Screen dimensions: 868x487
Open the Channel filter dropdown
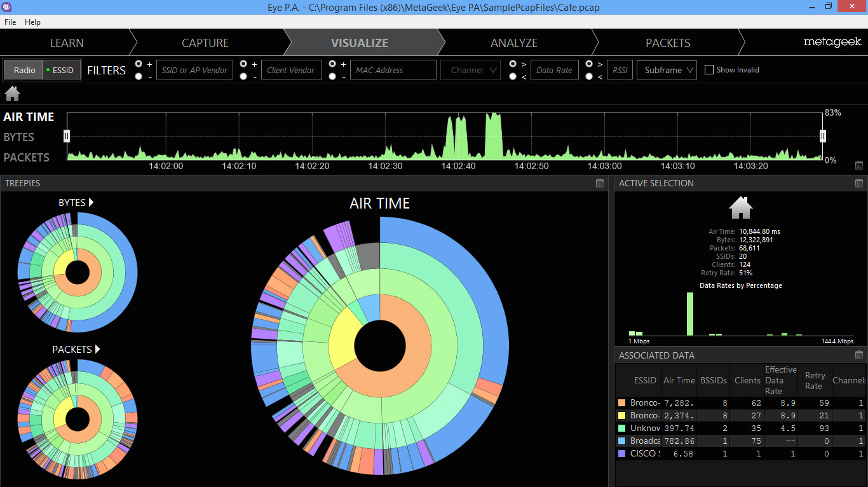click(x=470, y=70)
